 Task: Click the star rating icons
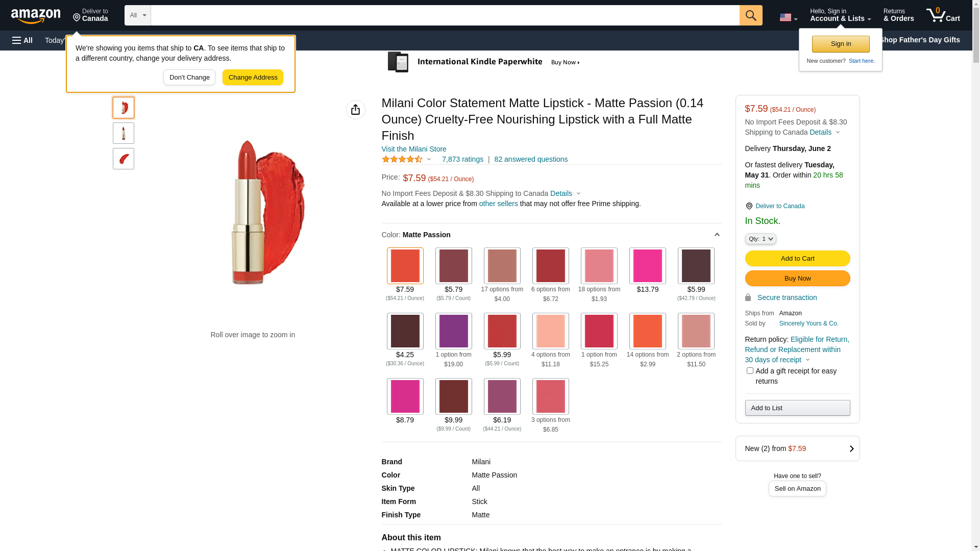[402, 159]
